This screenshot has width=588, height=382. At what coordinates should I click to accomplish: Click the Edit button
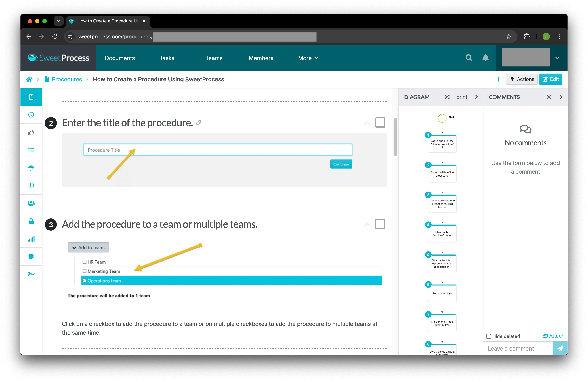tap(551, 79)
